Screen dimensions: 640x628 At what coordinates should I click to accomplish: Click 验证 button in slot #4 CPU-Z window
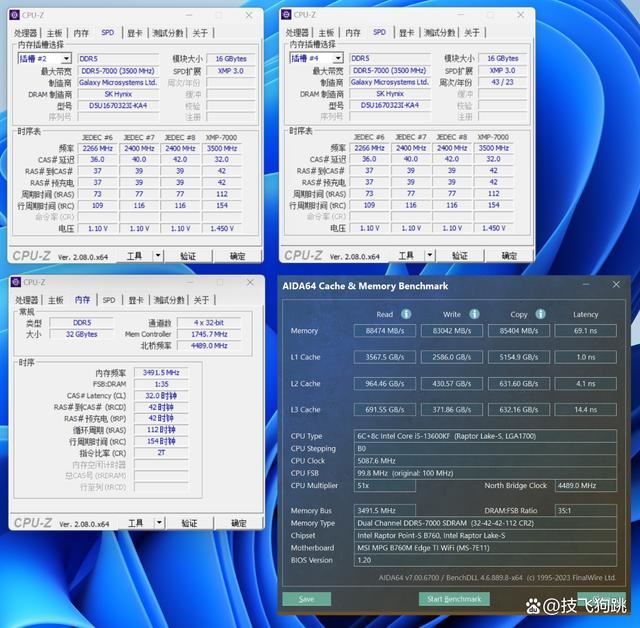460,255
